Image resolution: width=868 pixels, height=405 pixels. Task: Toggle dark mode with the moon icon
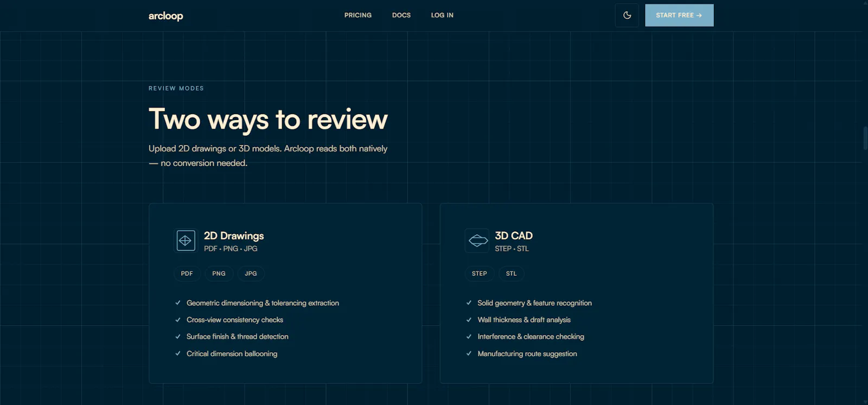click(x=627, y=15)
